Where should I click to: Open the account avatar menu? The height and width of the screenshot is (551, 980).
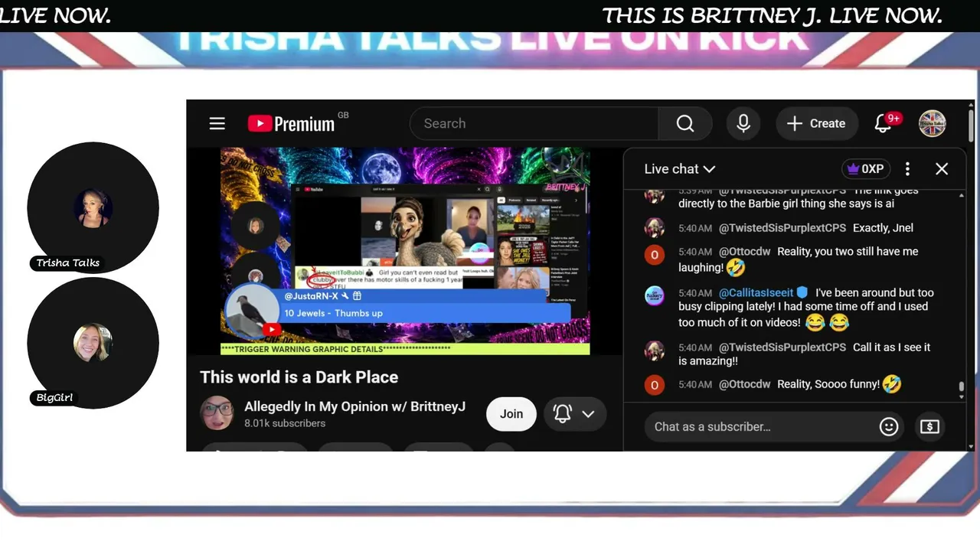(x=933, y=123)
